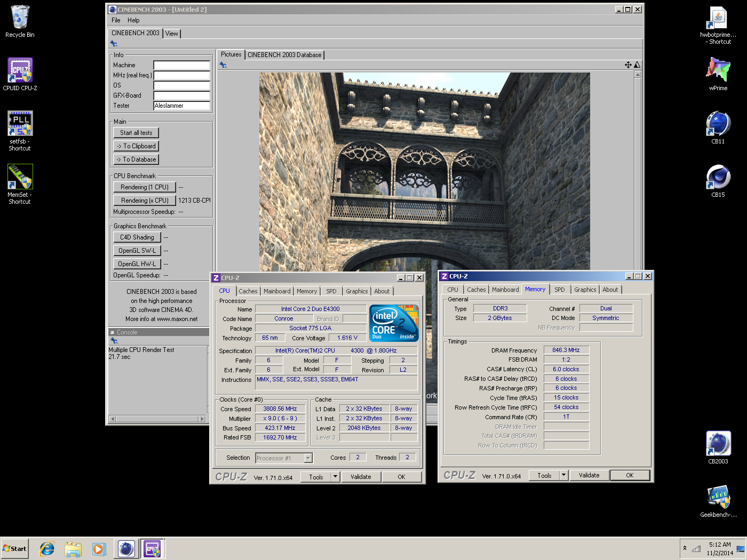Open the CB11 desktop icon

718,127
